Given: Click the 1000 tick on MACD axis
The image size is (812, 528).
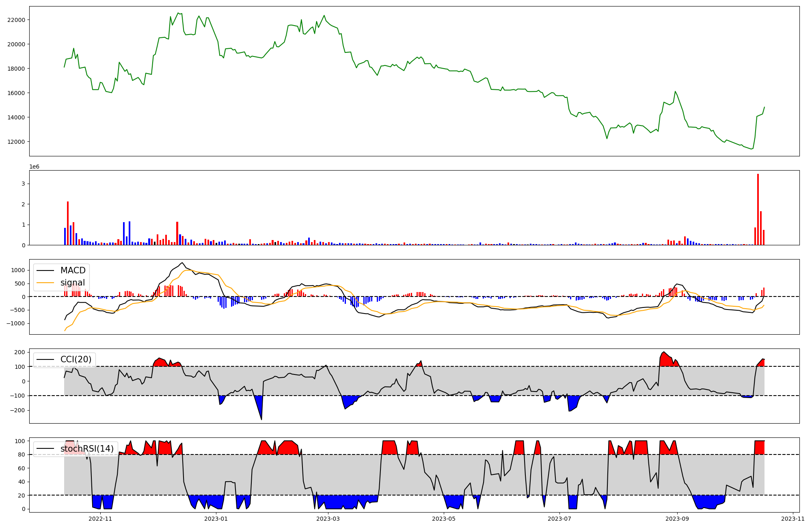Looking at the screenshot, I should point(18,270).
